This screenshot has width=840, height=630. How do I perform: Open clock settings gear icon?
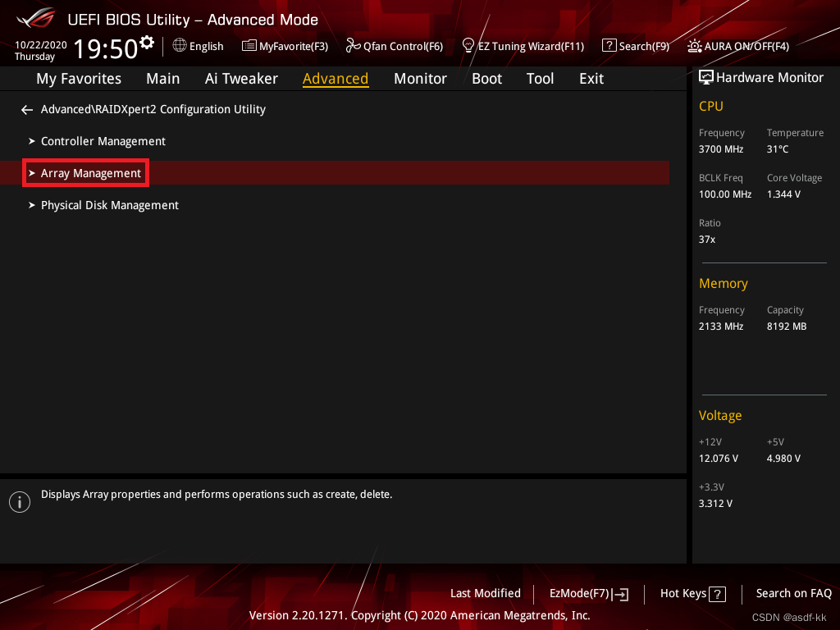click(147, 43)
